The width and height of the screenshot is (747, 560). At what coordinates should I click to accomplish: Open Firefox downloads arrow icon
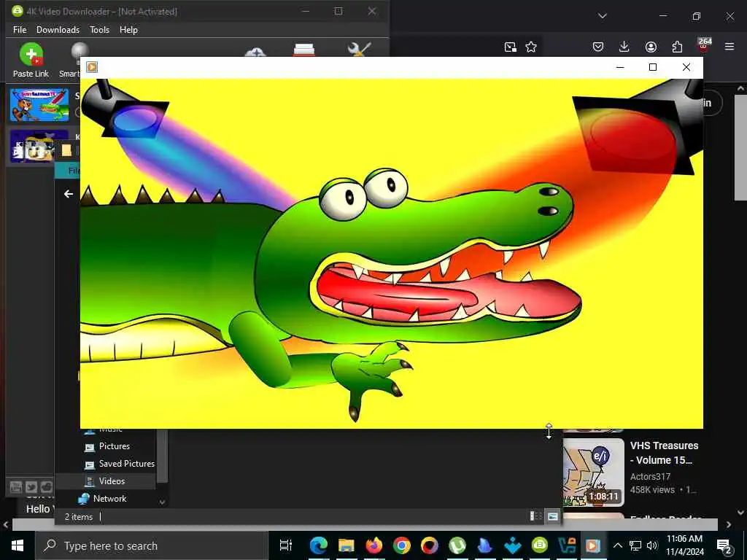point(624,47)
